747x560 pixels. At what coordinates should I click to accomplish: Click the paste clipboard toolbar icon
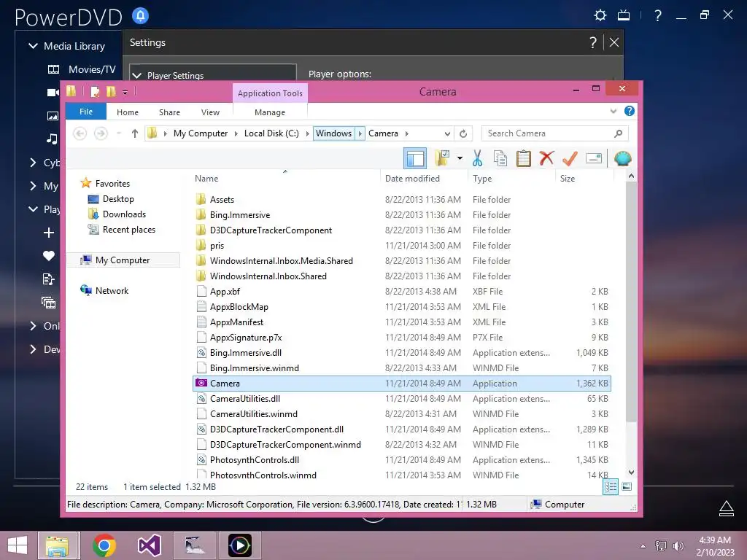coord(523,158)
